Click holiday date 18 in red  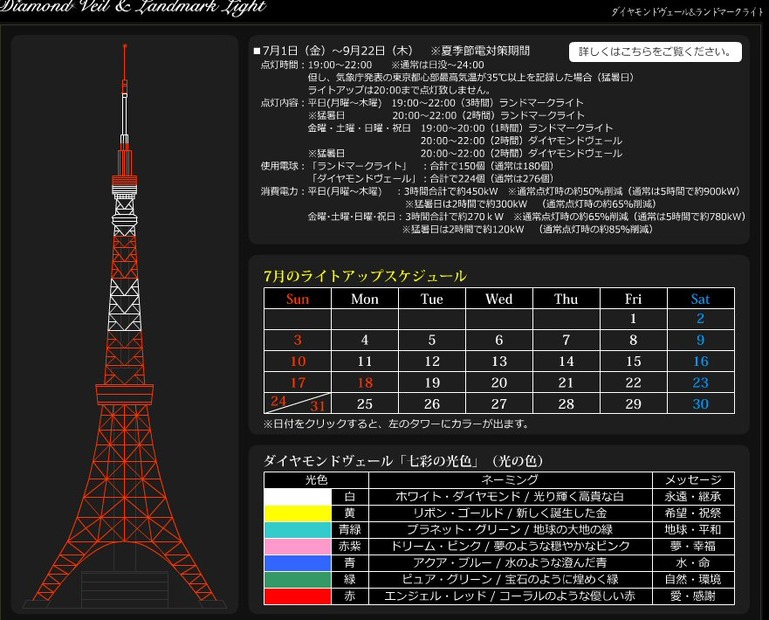pos(364,383)
